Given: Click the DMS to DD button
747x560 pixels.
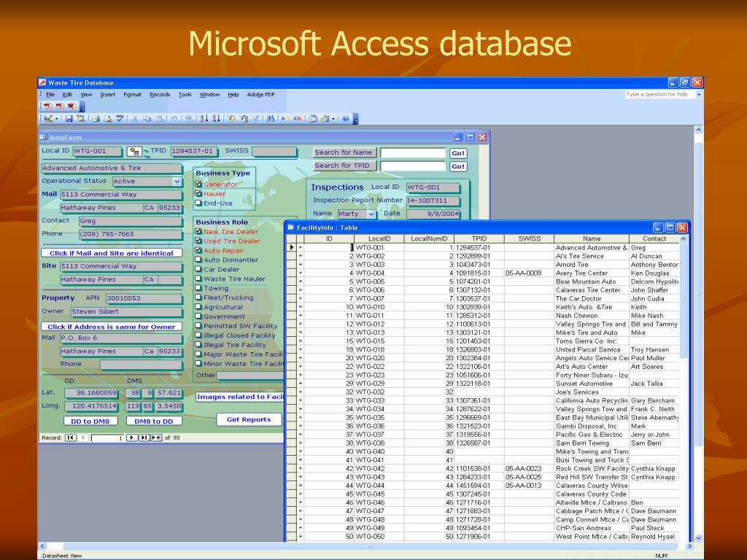Looking at the screenshot, I should coord(154,421).
